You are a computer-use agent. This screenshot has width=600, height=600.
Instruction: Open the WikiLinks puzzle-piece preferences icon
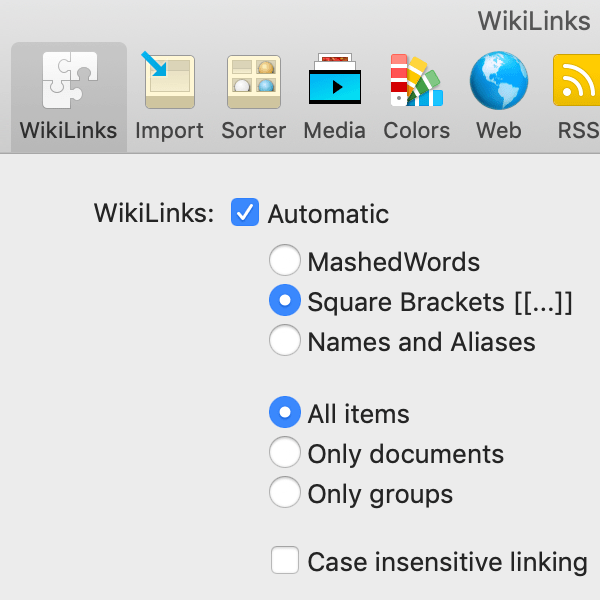[x=70, y=80]
